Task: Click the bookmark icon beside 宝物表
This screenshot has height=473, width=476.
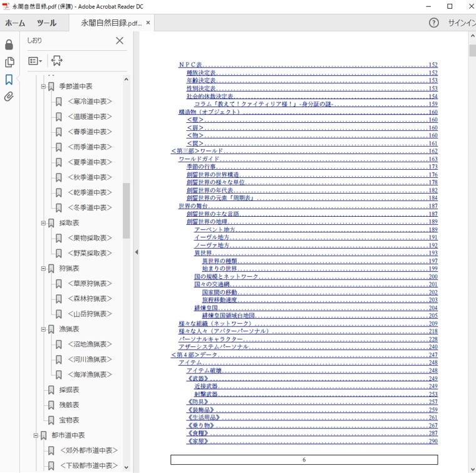Action: point(51,420)
